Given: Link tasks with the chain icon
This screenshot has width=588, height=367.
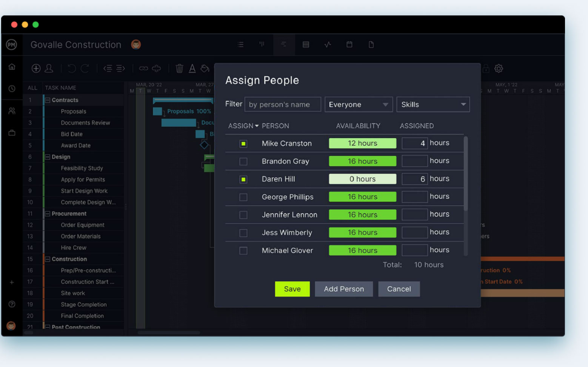Looking at the screenshot, I should (x=143, y=68).
